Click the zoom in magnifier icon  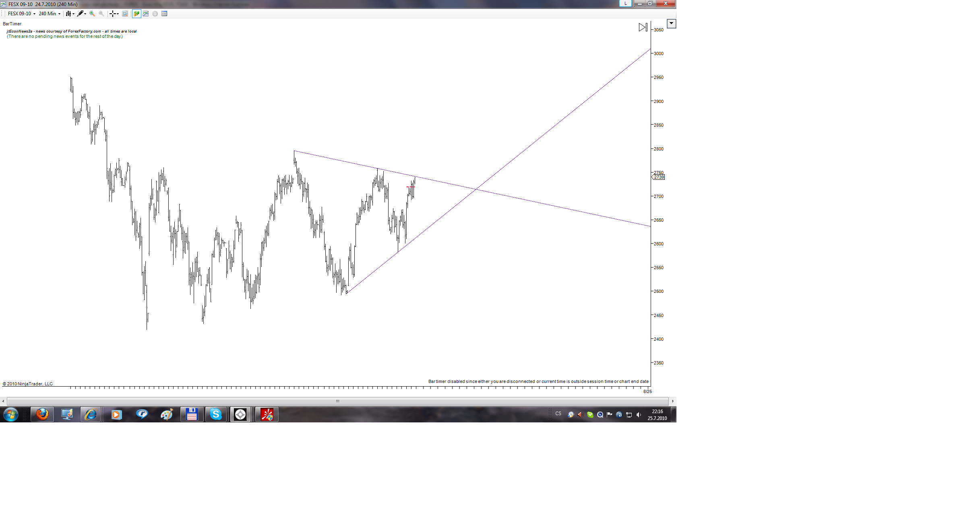pos(92,14)
